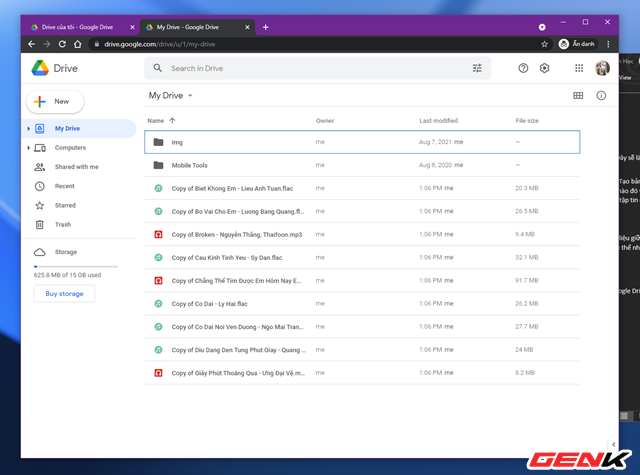Click the Ẩn danh incognito indicator
640x475 pixels.
pos(576,44)
